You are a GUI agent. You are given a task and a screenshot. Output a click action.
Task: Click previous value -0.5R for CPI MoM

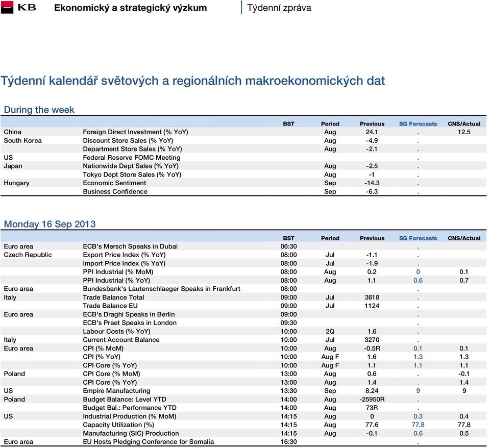click(372, 349)
